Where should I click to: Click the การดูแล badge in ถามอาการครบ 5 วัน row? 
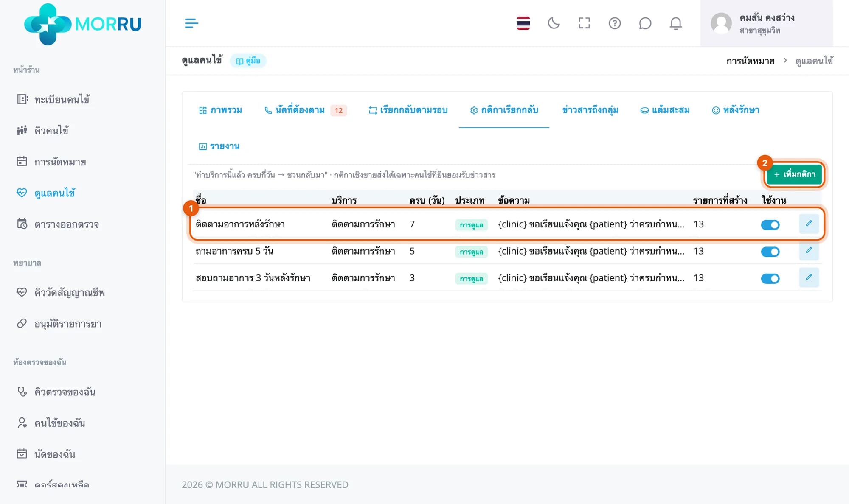[471, 252]
